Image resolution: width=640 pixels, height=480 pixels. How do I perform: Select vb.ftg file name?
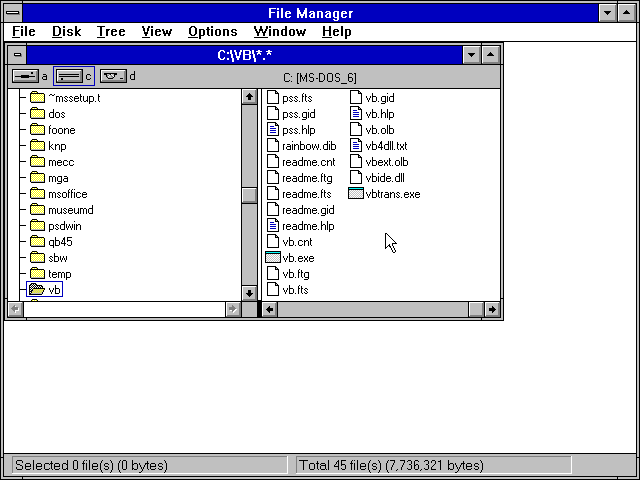[x=296, y=274]
